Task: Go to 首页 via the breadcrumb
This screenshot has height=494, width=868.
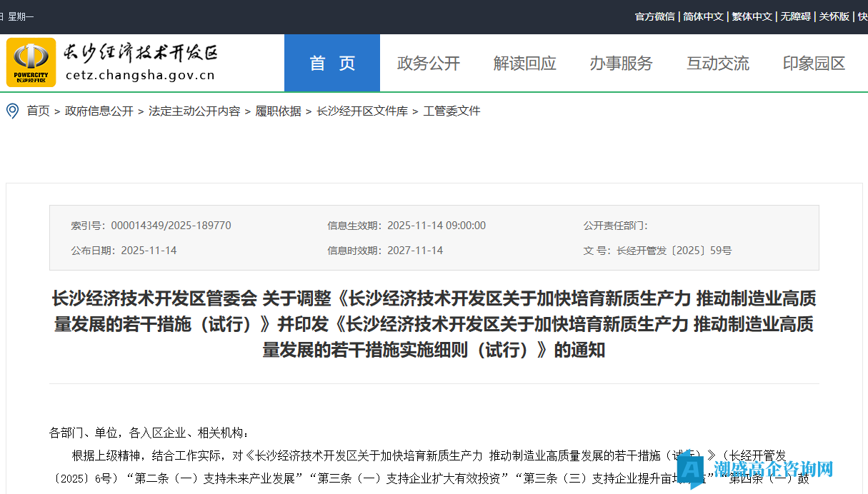Action: (x=38, y=111)
